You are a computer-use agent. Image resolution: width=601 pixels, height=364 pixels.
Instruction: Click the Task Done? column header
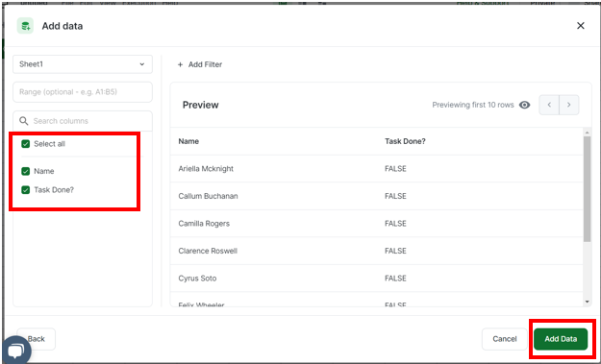(405, 141)
